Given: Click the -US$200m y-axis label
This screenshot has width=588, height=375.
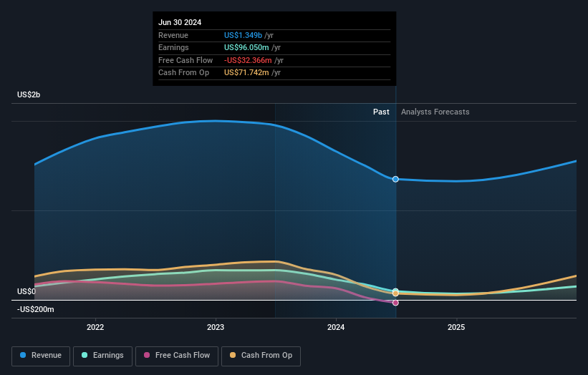Looking at the screenshot, I should pos(36,309).
